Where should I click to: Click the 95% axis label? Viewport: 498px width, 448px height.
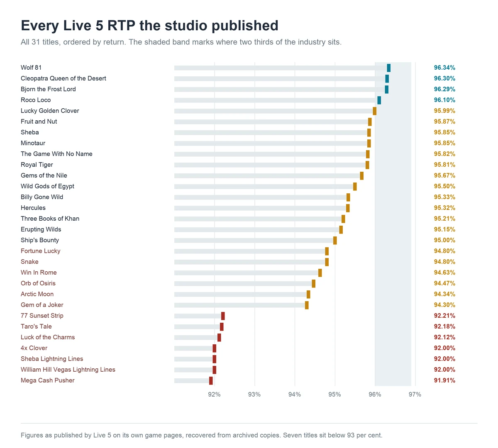(x=334, y=394)
